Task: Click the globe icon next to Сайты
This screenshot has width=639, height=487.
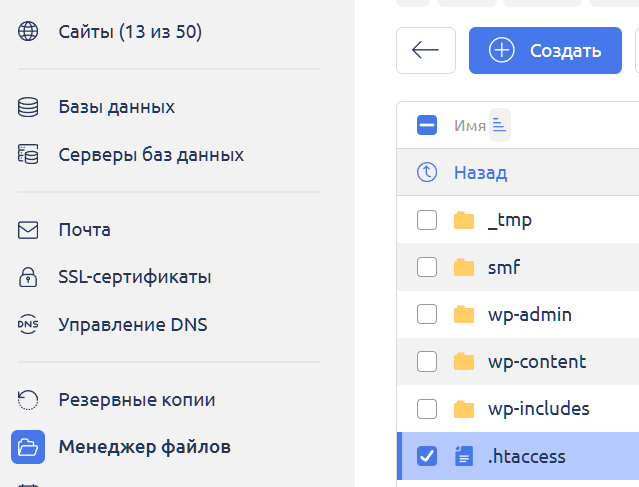Action: coord(28,33)
